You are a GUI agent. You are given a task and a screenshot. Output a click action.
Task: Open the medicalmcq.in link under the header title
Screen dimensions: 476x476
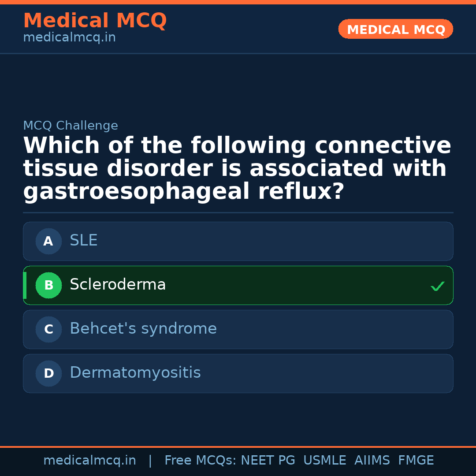(x=69, y=38)
